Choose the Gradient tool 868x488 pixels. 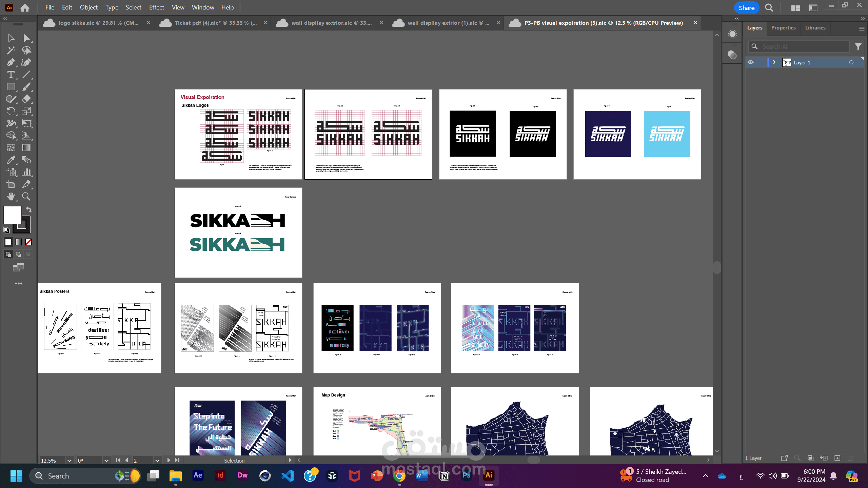pyautogui.click(x=26, y=148)
